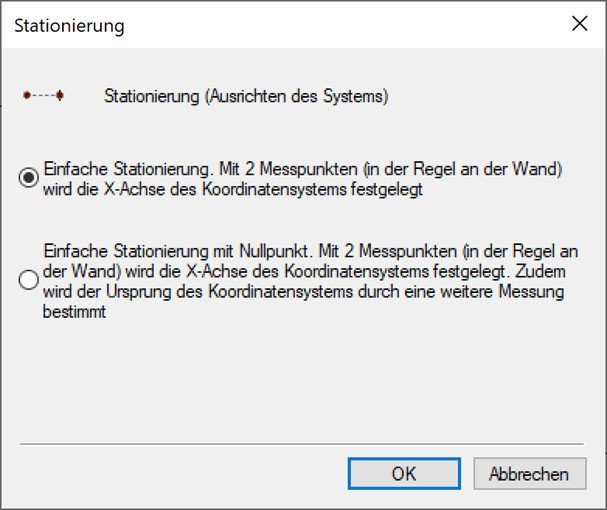Click the left red endpoint of the stationing icon
This screenshot has height=510, width=607.
pos(26,96)
